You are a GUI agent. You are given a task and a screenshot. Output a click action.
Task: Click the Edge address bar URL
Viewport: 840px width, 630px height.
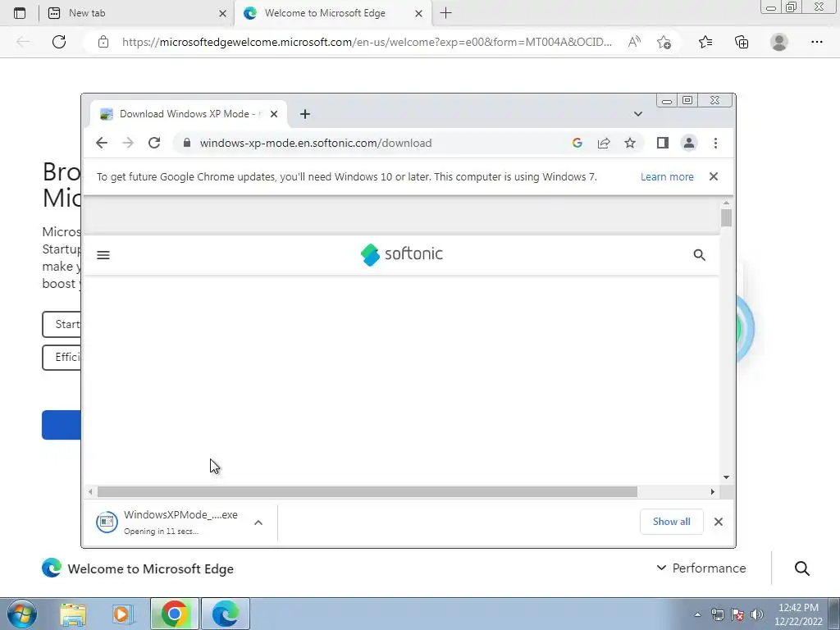[x=367, y=42]
